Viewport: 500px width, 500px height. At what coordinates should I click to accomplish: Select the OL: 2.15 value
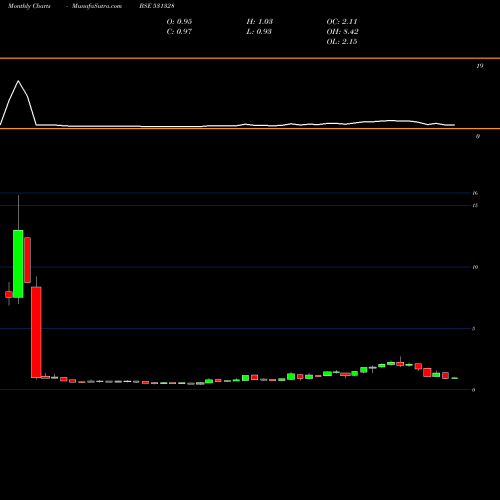342,41
